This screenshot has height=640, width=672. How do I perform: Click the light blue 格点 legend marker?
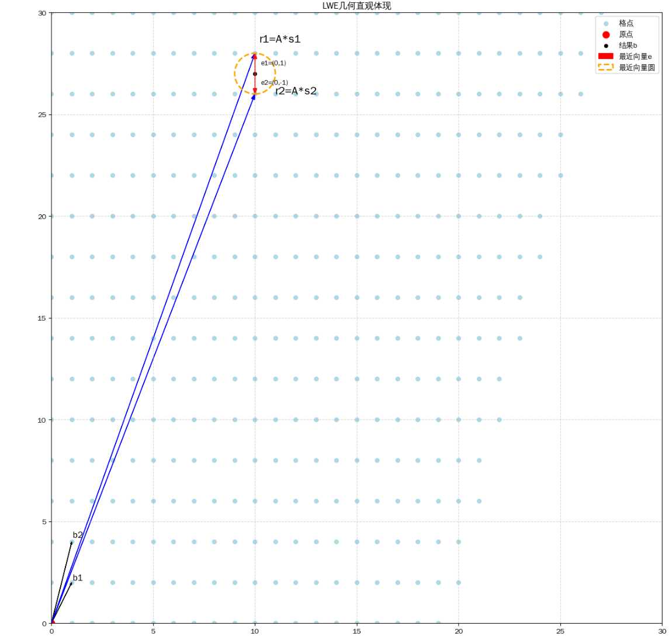pos(605,23)
